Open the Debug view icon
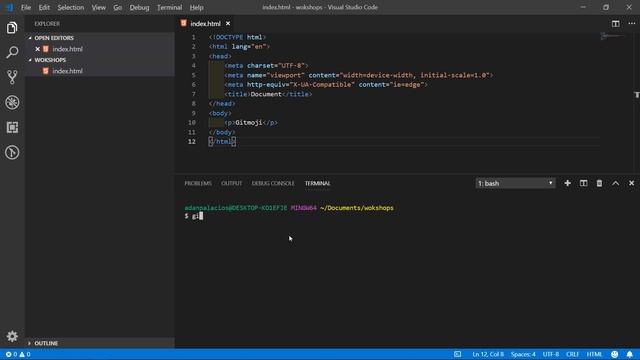The width and height of the screenshot is (640, 360). click(x=12, y=102)
